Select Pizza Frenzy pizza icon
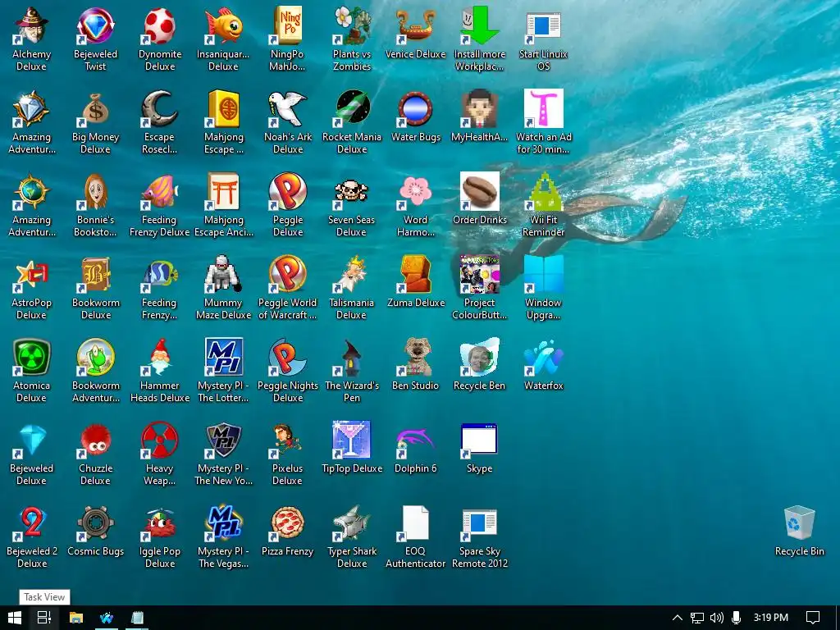 coord(288,523)
